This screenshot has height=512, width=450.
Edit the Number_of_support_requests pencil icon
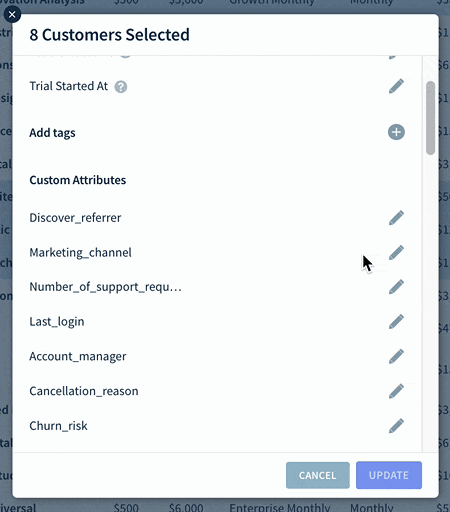click(x=396, y=287)
